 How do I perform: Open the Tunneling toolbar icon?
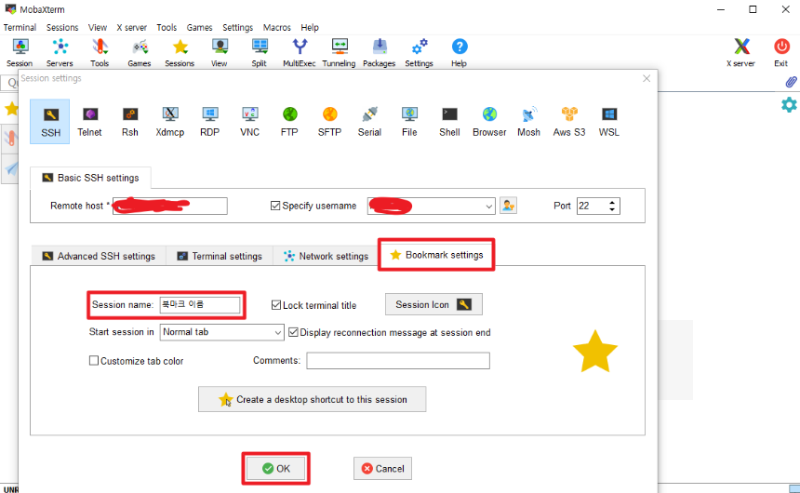point(339,53)
